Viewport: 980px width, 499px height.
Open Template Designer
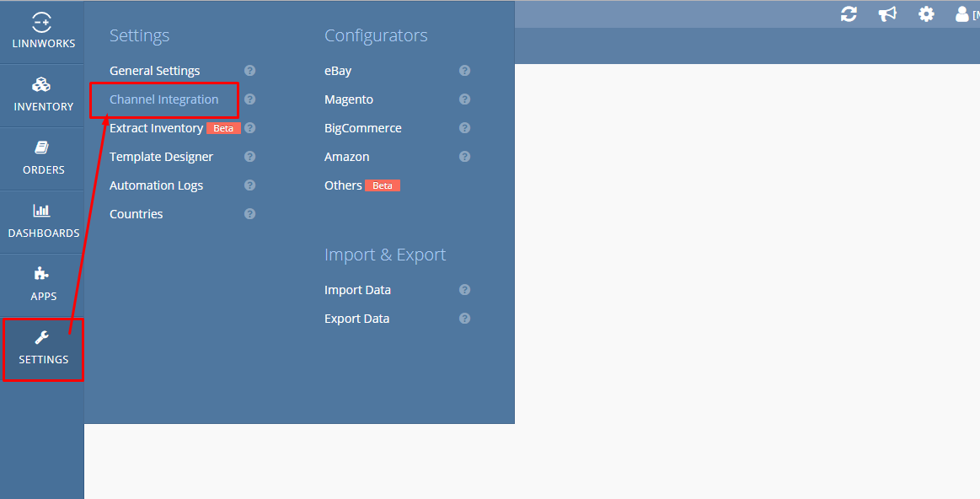(161, 157)
